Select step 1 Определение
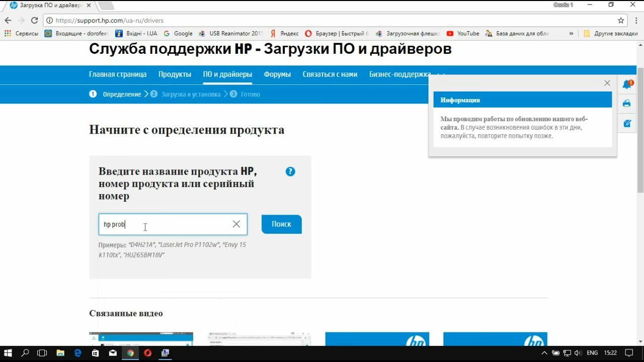Viewport: 644px width, 362px height. pos(115,94)
